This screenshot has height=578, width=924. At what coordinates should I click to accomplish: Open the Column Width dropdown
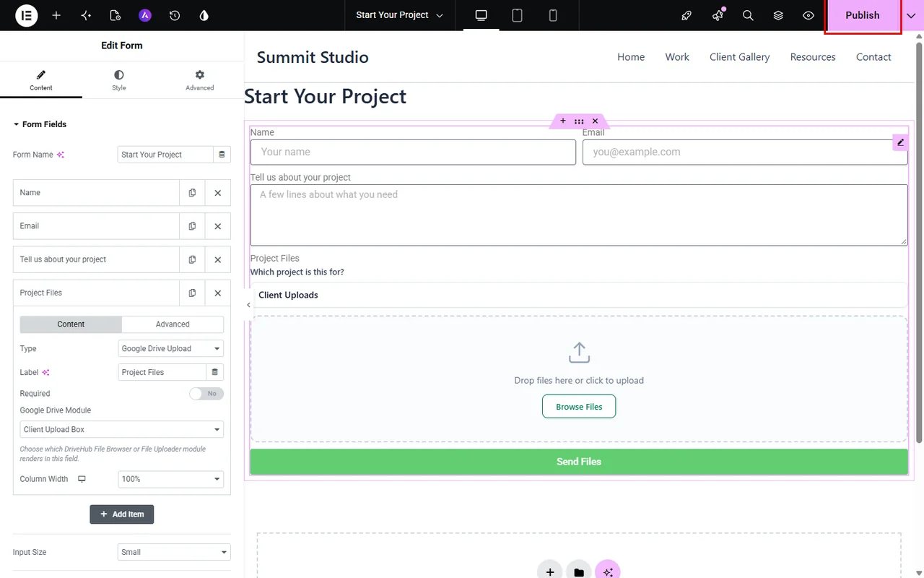click(170, 479)
